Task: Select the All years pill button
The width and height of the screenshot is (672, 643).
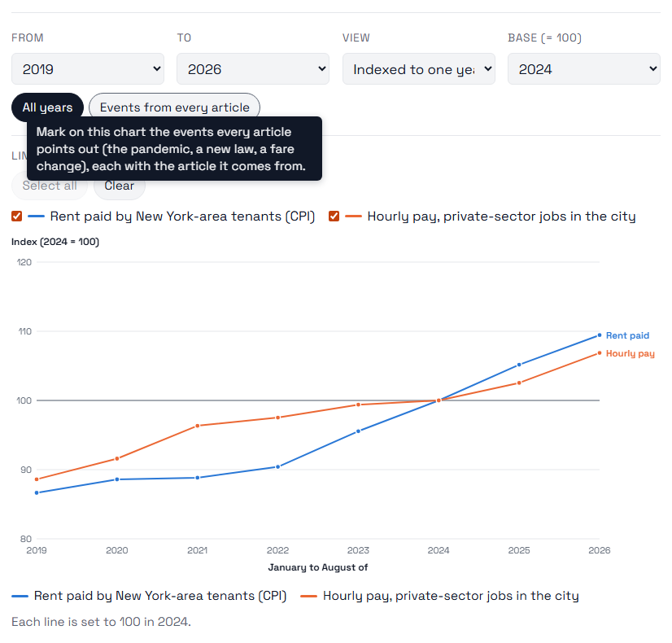Action: click(x=47, y=107)
